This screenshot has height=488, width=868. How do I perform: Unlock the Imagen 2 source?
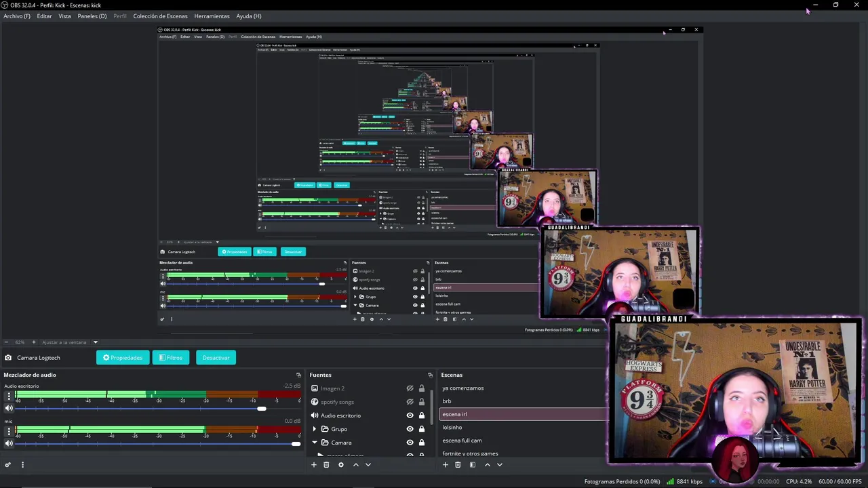tap(421, 388)
